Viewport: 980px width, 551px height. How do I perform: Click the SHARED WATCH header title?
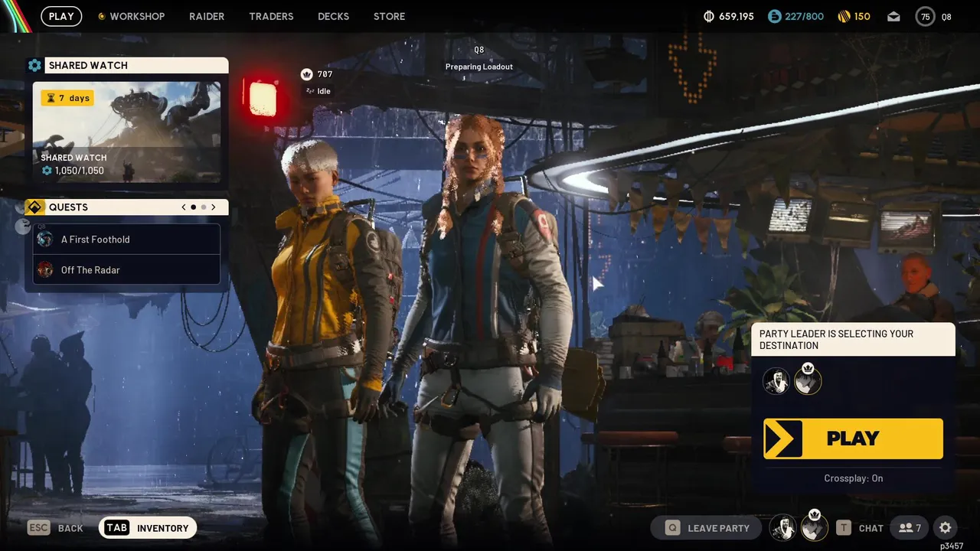tap(88, 65)
